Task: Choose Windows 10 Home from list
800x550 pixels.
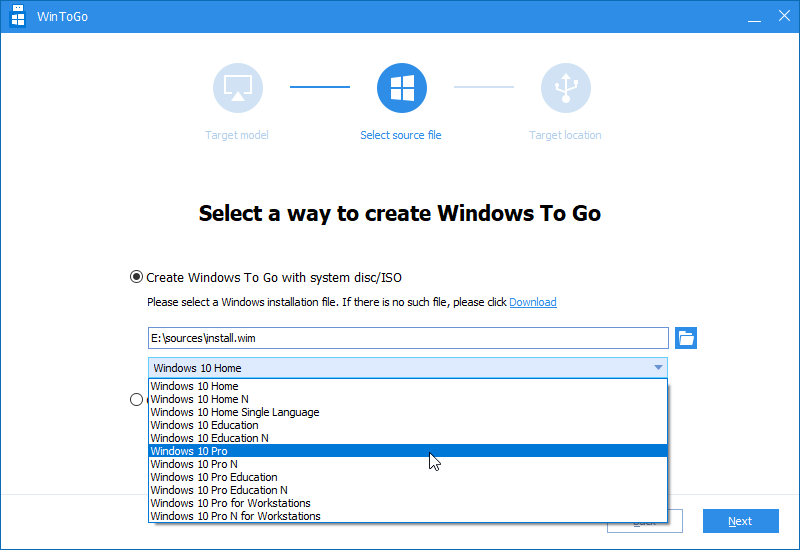Action: [x=408, y=386]
